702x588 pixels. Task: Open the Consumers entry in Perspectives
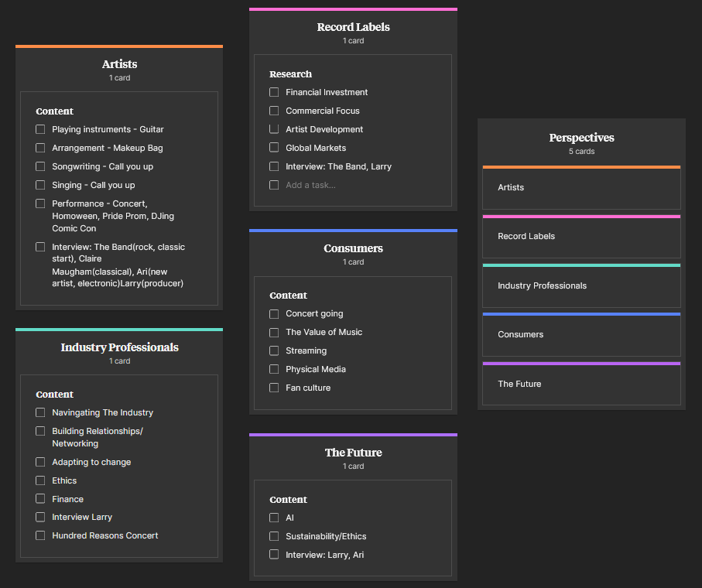click(581, 335)
